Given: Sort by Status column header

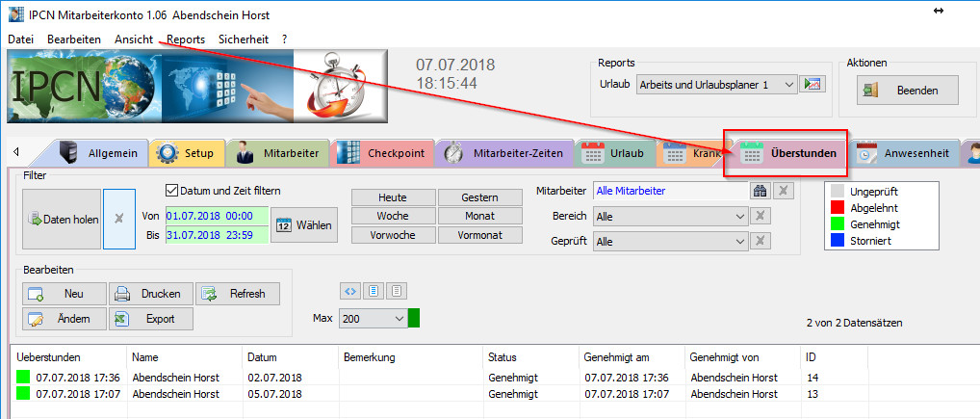Looking at the screenshot, I should tap(531, 357).
